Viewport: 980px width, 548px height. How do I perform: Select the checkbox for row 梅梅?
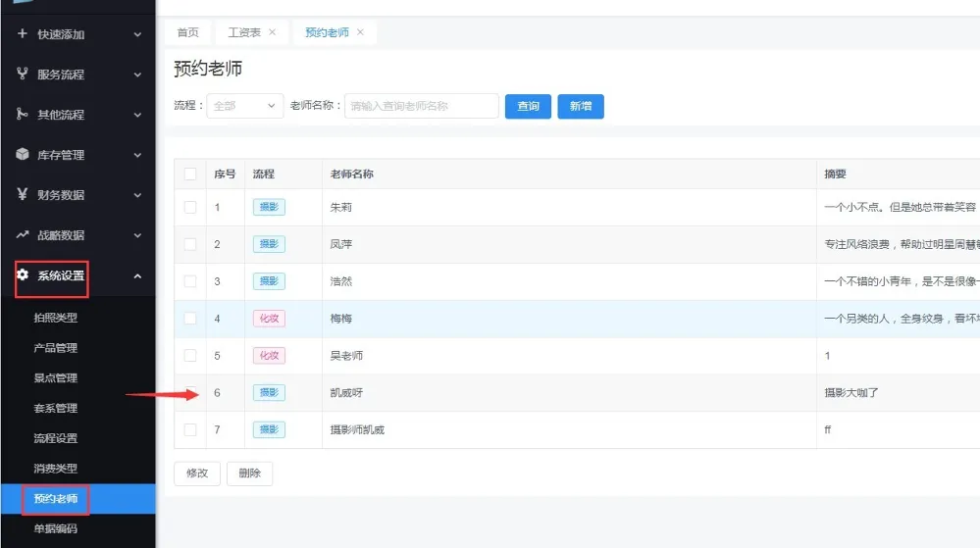190,319
